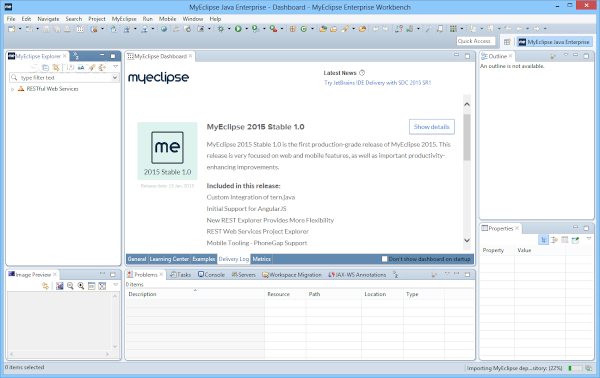Click the Zoom In icon in Image Preview
Screen dimensions: 600x378
coord(81,285)
